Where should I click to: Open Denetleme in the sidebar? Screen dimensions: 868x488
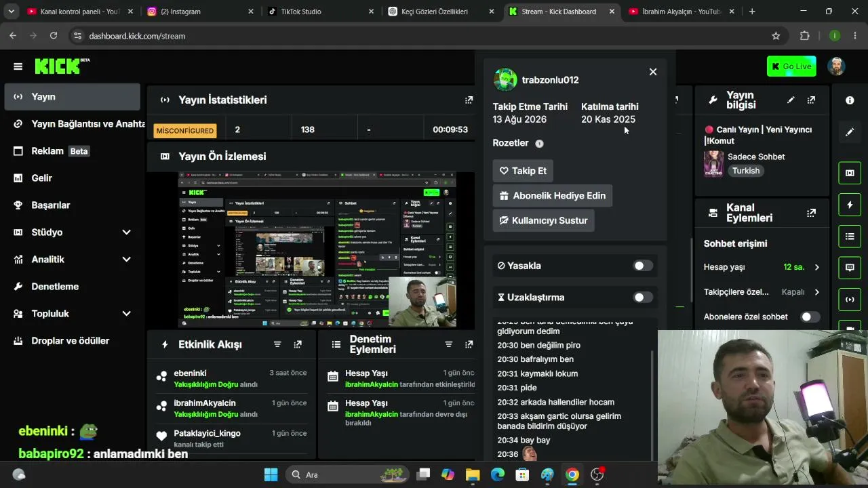[72, 287]
